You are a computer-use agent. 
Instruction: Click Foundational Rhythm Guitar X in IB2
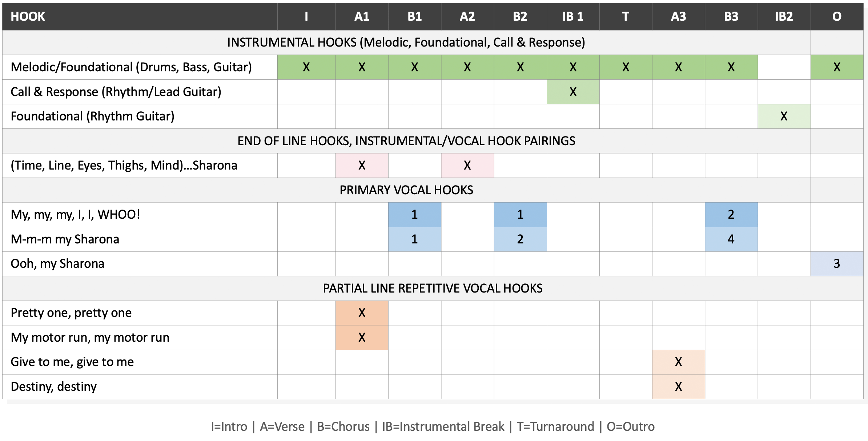[784, 116]
